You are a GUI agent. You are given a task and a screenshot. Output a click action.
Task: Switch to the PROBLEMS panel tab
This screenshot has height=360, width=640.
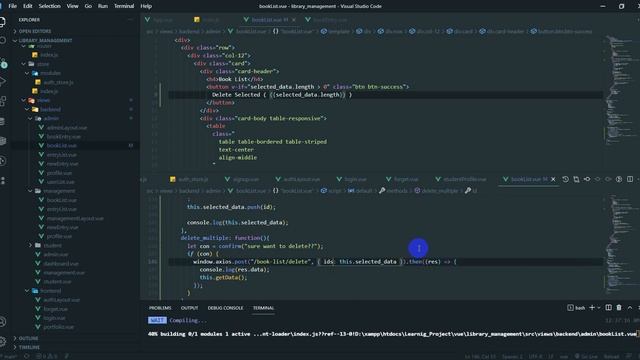tap(160, 308)
